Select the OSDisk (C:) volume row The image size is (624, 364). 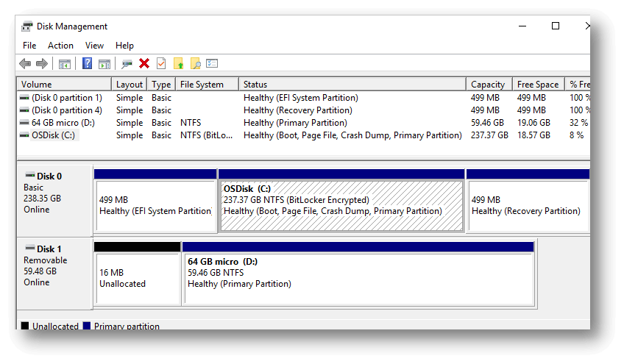(x=304, y=135)
